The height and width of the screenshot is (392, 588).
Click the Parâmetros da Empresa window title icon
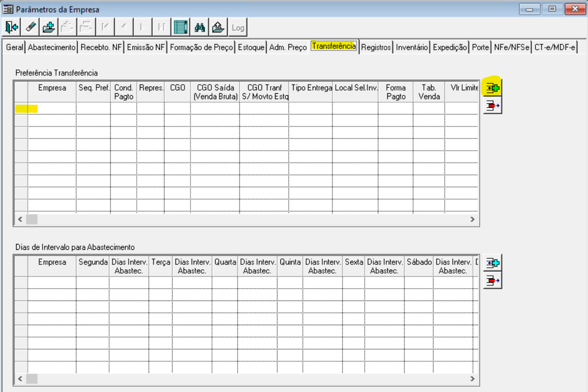tap(8, 9)
